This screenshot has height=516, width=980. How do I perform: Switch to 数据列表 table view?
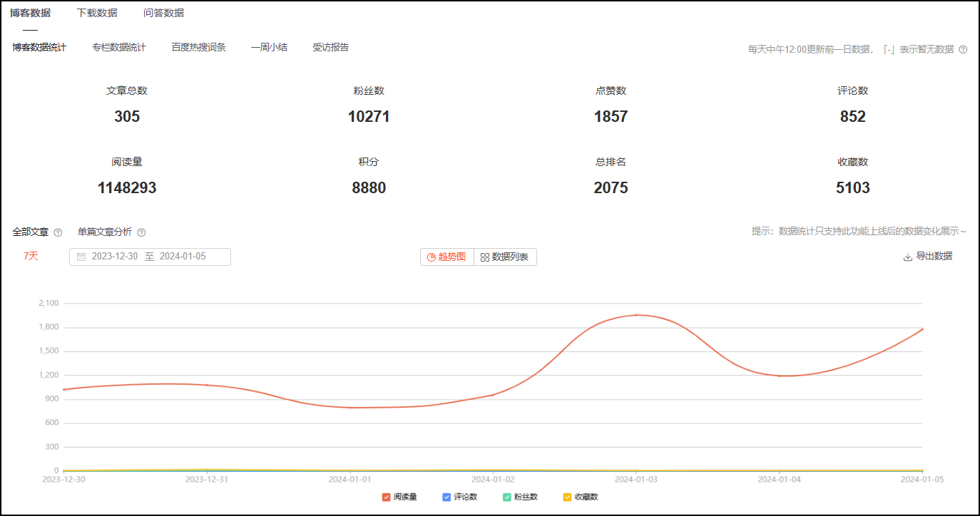point(505,257)
